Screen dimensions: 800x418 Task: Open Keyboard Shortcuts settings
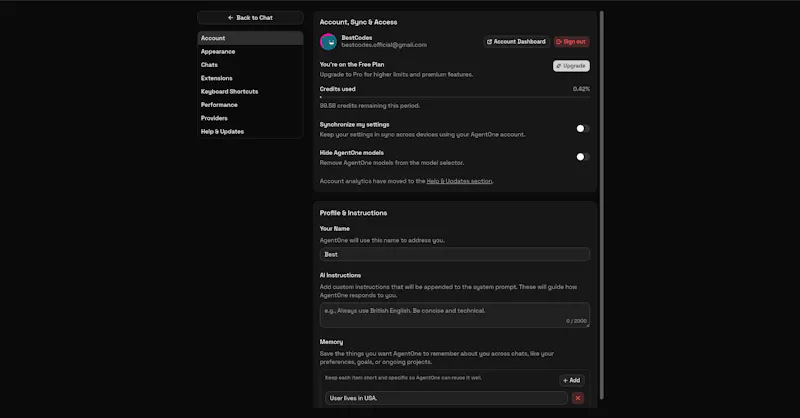[250, 91]
